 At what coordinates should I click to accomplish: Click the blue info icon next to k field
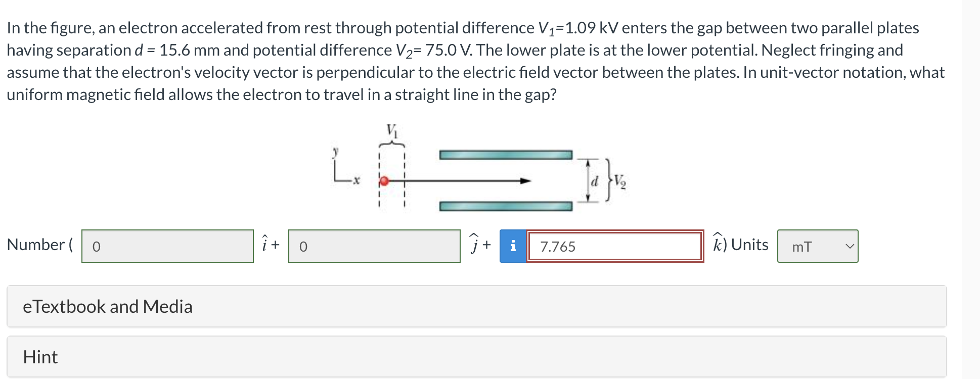point(513,246)
